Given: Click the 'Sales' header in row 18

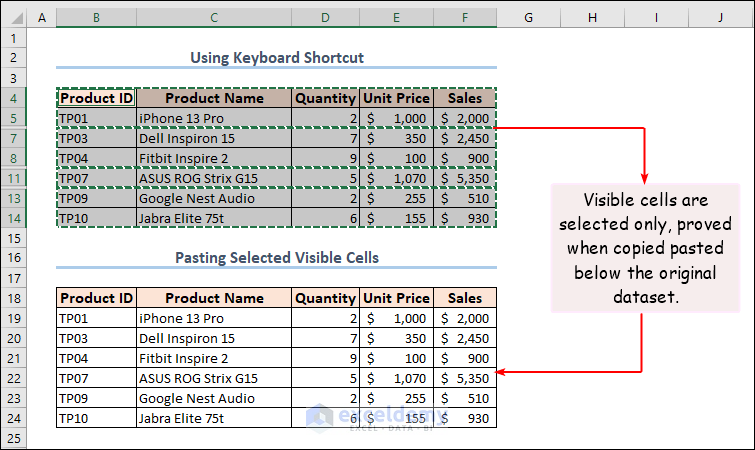Looking at the screenshot, I should [x=465, y=298].
